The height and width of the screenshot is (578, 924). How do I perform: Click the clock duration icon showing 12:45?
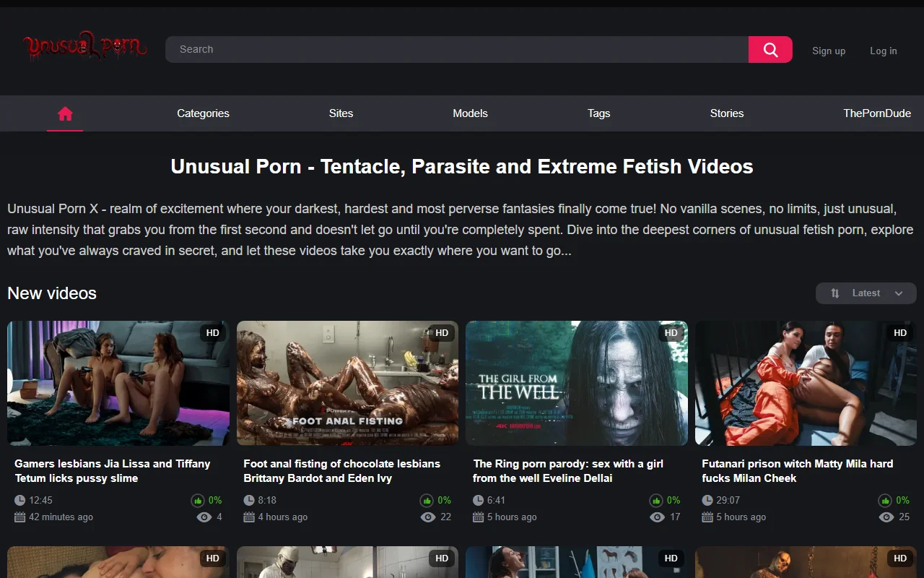[x=19, y=500]
